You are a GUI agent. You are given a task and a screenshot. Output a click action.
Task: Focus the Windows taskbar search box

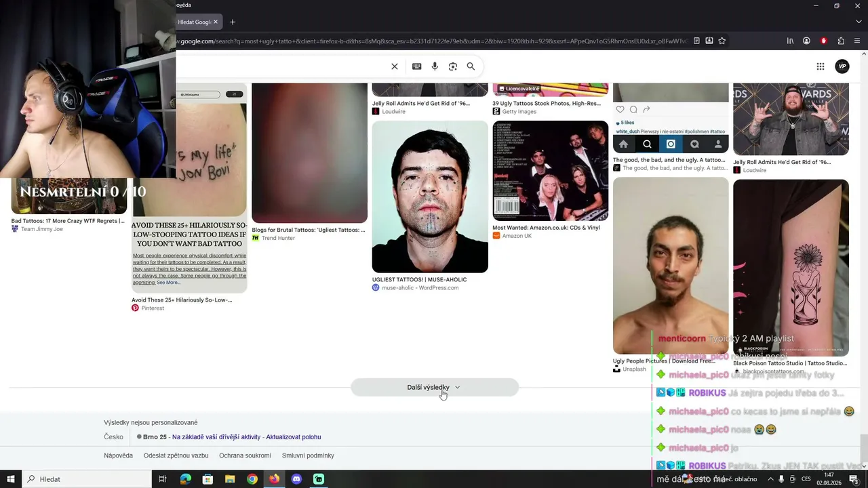(x=86, y=479)
